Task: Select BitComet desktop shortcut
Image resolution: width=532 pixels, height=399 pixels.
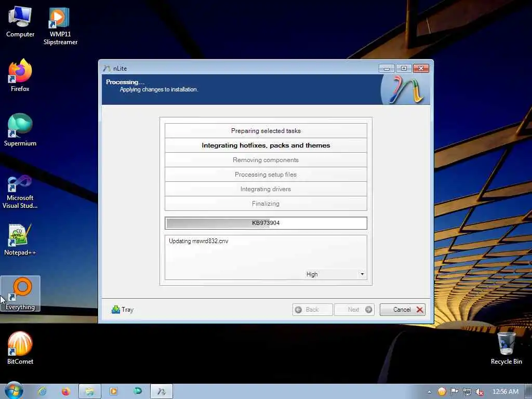Action: point(20,348)
